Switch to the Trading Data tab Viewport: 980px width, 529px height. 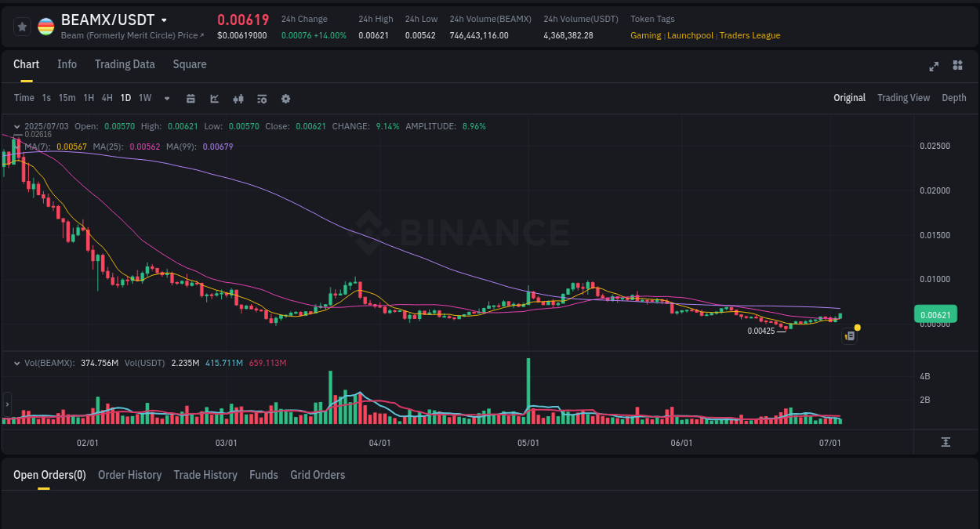(125, 64)
